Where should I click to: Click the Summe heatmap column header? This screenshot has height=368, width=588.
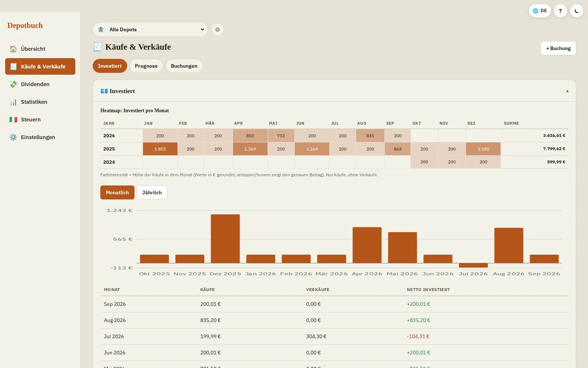click(x=511, y=123)
